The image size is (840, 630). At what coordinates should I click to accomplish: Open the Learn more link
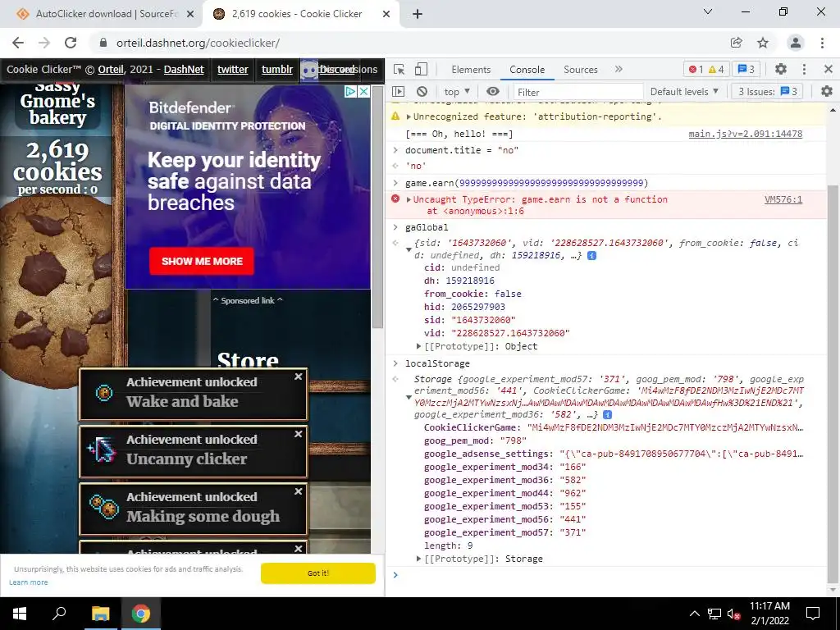point(29,582)
